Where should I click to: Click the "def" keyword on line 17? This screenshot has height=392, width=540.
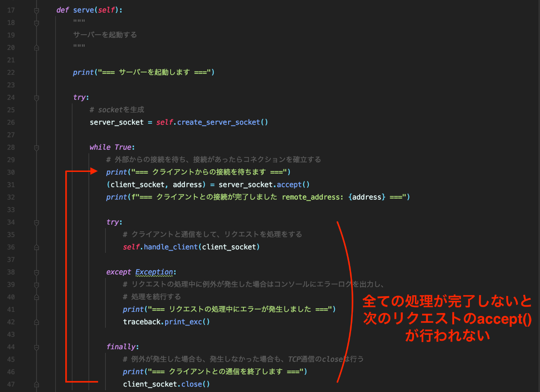[63, 10]
